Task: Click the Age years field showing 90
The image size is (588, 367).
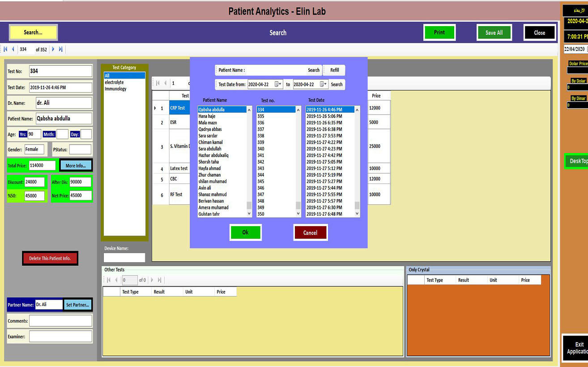Action: pyautogui.click(x=34, y=134)
